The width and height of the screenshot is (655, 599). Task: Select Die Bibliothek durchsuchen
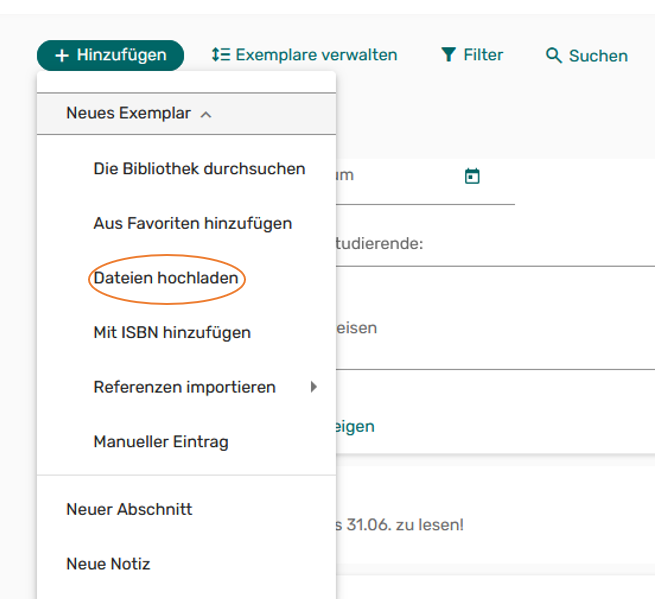coord(199,169)
